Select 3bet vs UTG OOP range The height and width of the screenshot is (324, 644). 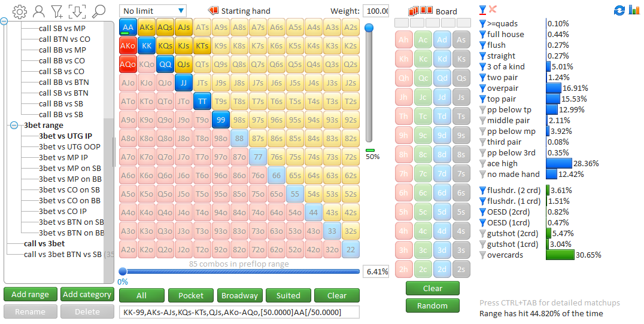click(x=69, y=146)
